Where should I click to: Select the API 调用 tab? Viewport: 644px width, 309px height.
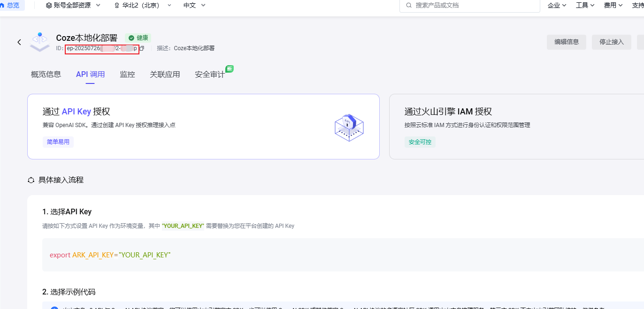[x=91, y=74]
